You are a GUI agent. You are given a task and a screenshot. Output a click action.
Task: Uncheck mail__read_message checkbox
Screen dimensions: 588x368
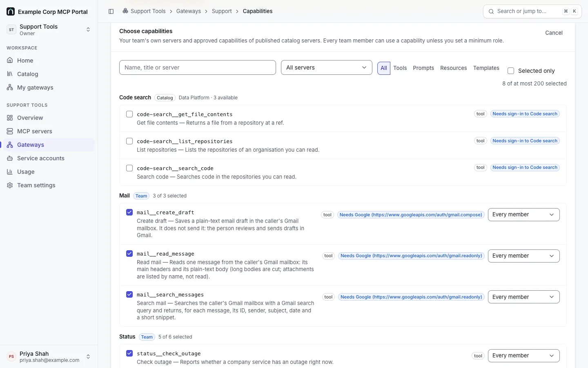coord(129,254)
